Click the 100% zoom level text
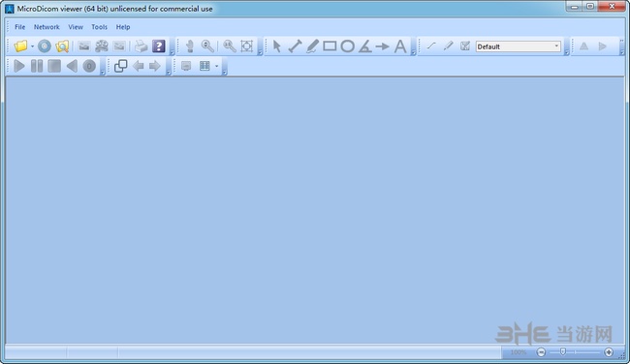The height and width of the screenshot is (364, 630). pyautogui.click(x=519, y=352)
